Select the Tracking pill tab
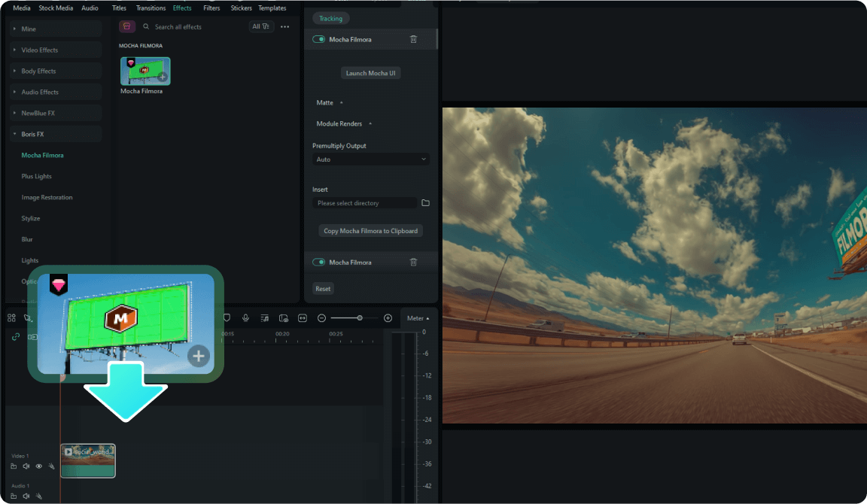 [330, 18]
